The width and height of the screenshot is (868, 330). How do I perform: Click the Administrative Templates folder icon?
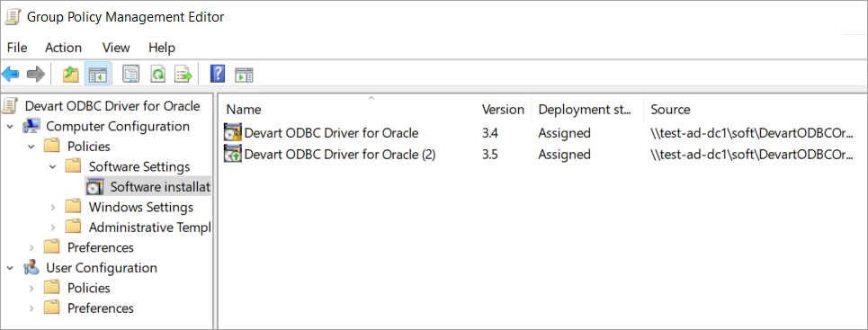[74, 227]
